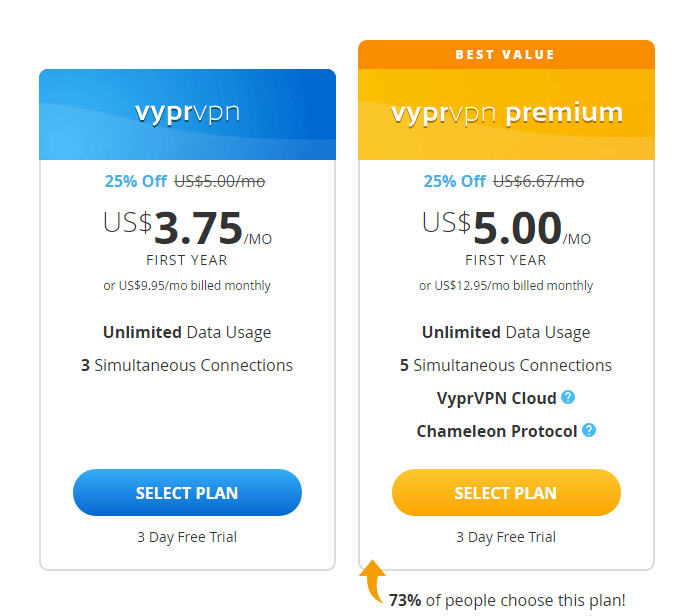This screenshot has height=616, width=679.
Task: Click the US$5.00 per month price
Action: pyautogui.click(x=506, y=228)
